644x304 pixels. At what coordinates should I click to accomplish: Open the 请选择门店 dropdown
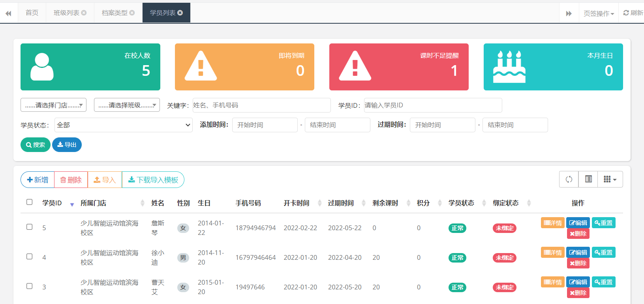pyautogui.click(x=53, y=105)
